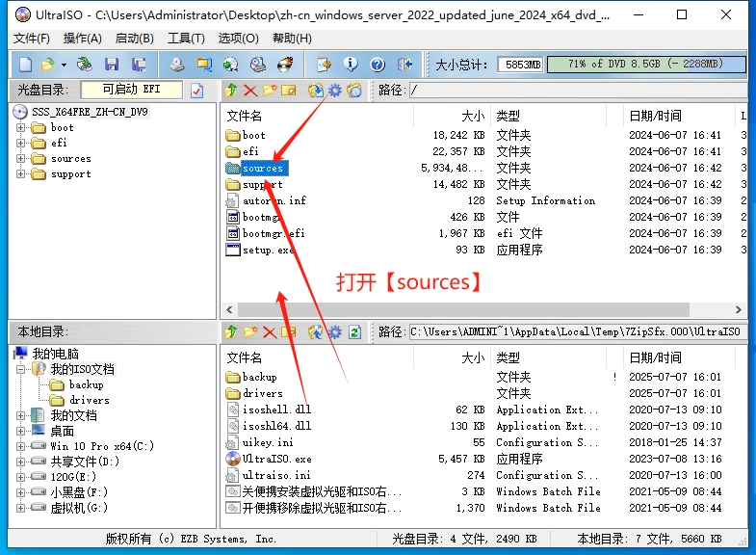This screenshot has width=756, height=555.
Task: Select the sources folder in file list
Action: point(262,168)
